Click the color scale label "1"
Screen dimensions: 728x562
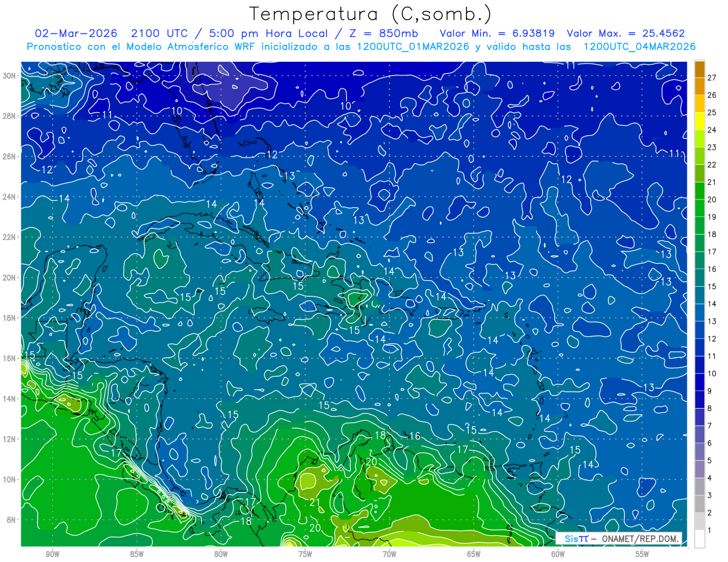pyautogui.click(x=710, y=530)
